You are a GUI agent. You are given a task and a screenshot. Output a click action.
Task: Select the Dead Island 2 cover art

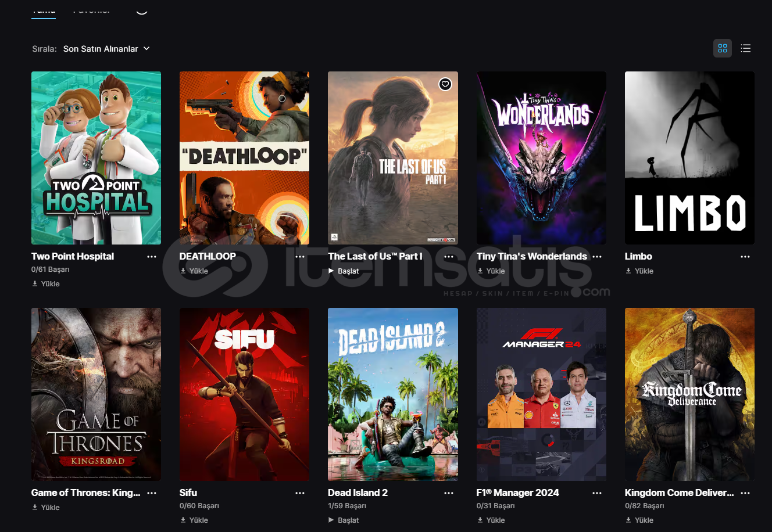[393, 394]
